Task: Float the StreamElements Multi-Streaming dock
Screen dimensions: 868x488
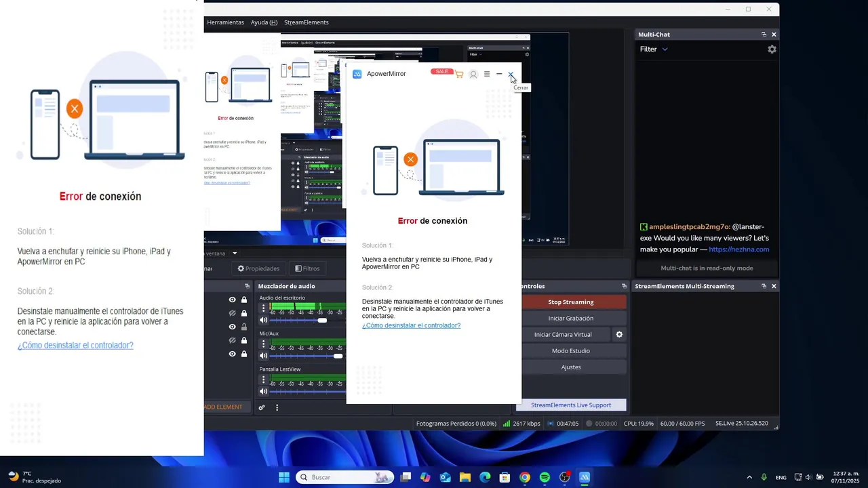Action: click(764, 286)
